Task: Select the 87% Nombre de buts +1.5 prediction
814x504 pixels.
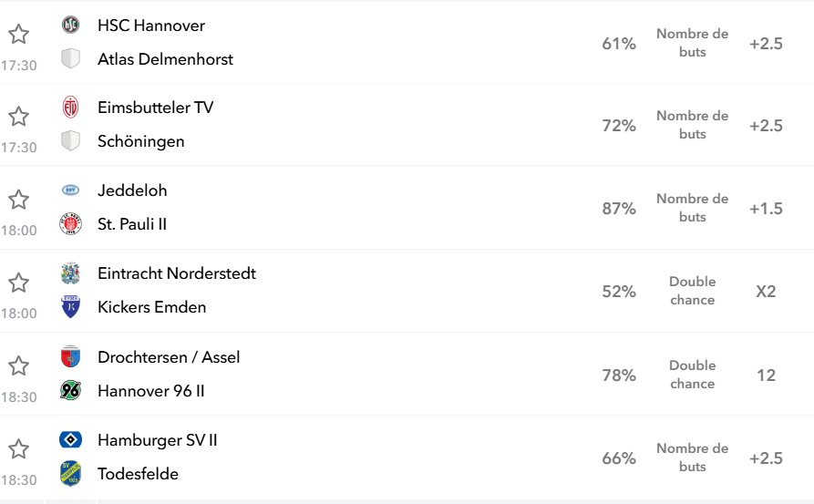Action: (x=692, y=208)
